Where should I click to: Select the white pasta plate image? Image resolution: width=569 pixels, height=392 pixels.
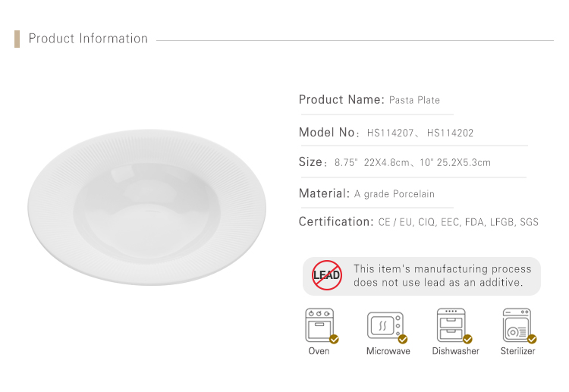(147, 207)
